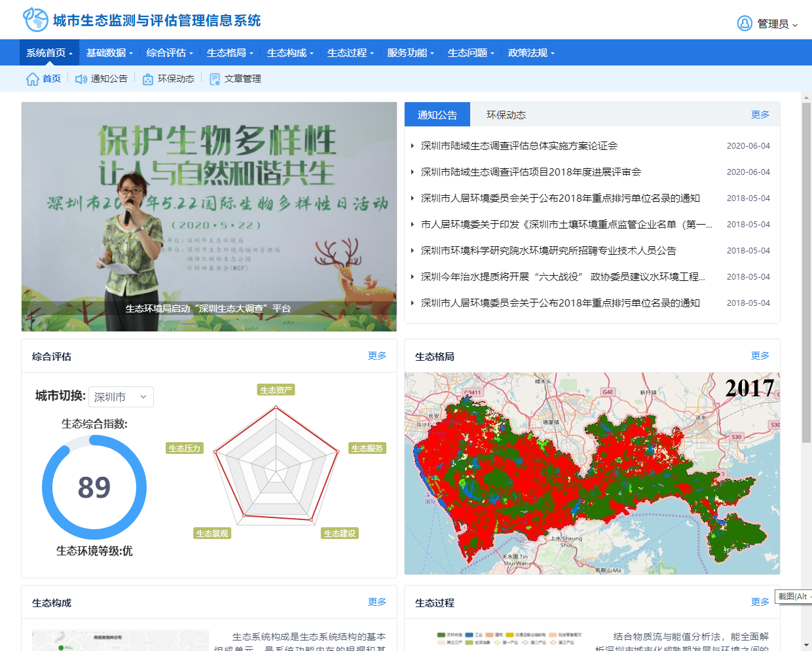812x651 pixels.
Task: Click the 89 ecological index progress ring
Action: click(x=94, y=487)
